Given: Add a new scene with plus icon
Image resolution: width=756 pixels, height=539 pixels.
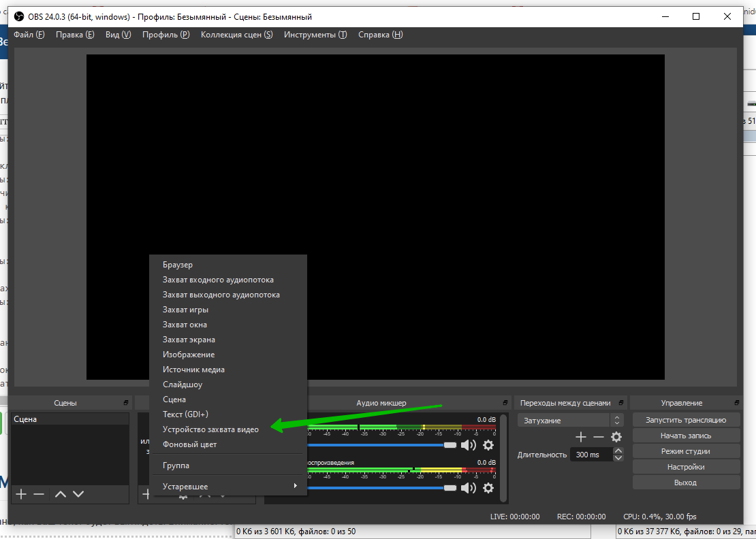Looking at the screenshot, I should click(x=21, y=494).
